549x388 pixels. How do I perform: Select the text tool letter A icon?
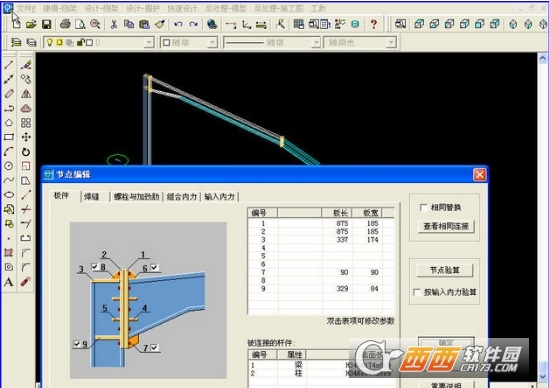(x=9, y=282)
